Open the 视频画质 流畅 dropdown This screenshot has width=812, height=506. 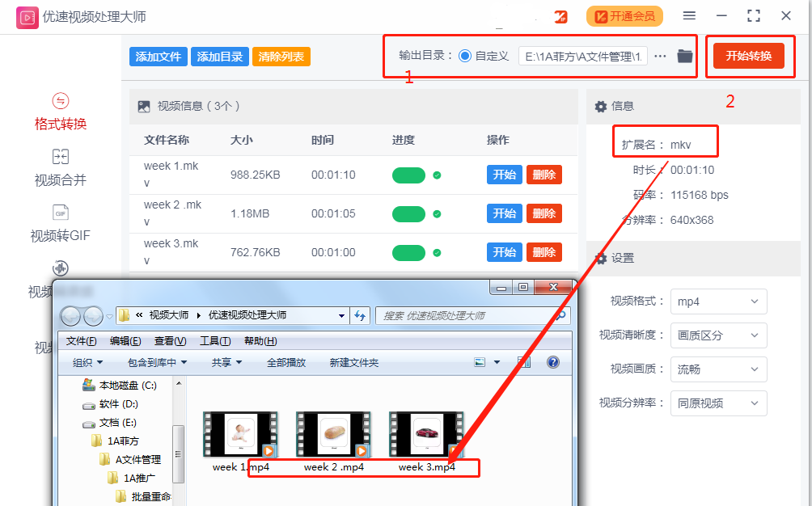[x=718, y=369]
